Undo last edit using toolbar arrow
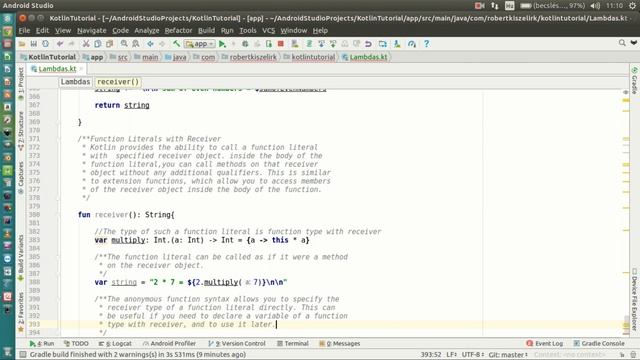Viewport: 640px width, 360px height. point(60,44)
